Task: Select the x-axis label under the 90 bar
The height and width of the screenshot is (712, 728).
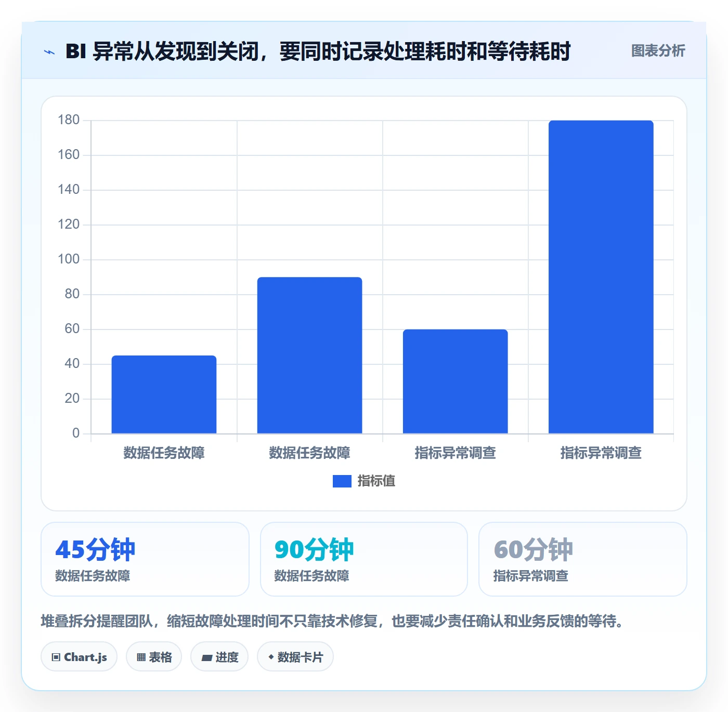Action: [309, 453]
